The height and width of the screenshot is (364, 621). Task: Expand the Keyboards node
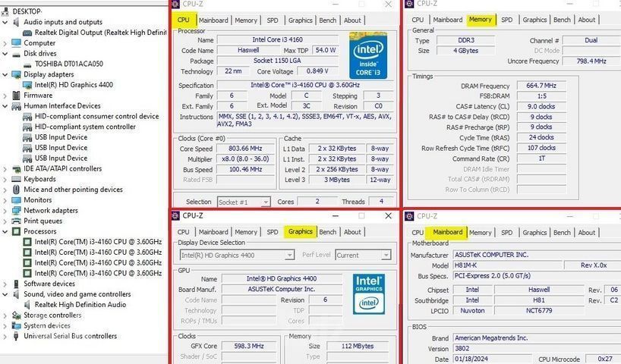coord(5,179)
